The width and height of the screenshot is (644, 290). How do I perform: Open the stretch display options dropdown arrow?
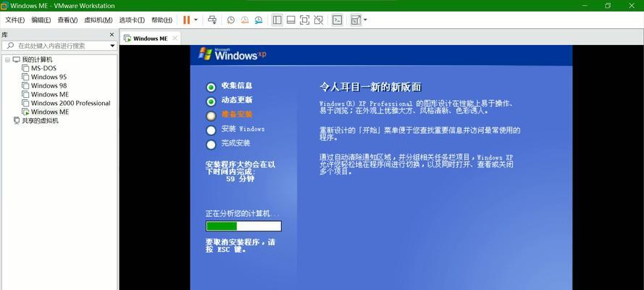364,20
